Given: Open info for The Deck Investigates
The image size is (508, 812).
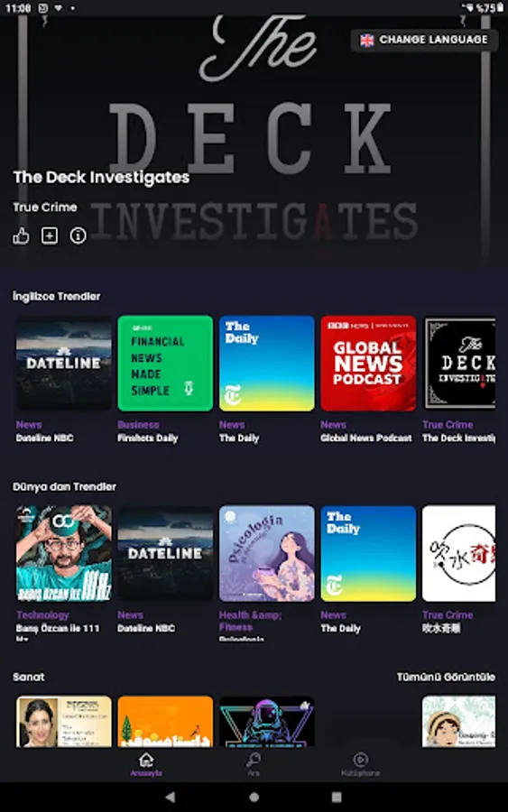Looking at the screenshot, I should (x=79, y=236).
